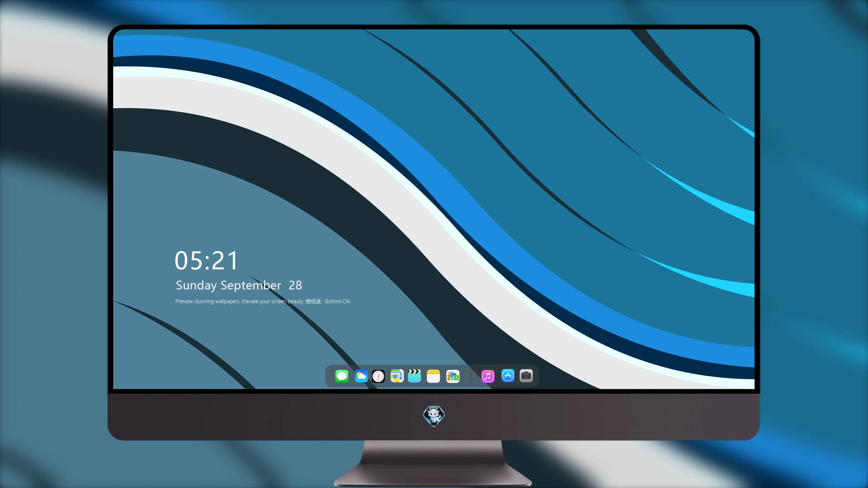This screenshot has width=868, height=488.
Task: Open the Clock app in the dock
Action: (378, 376)
